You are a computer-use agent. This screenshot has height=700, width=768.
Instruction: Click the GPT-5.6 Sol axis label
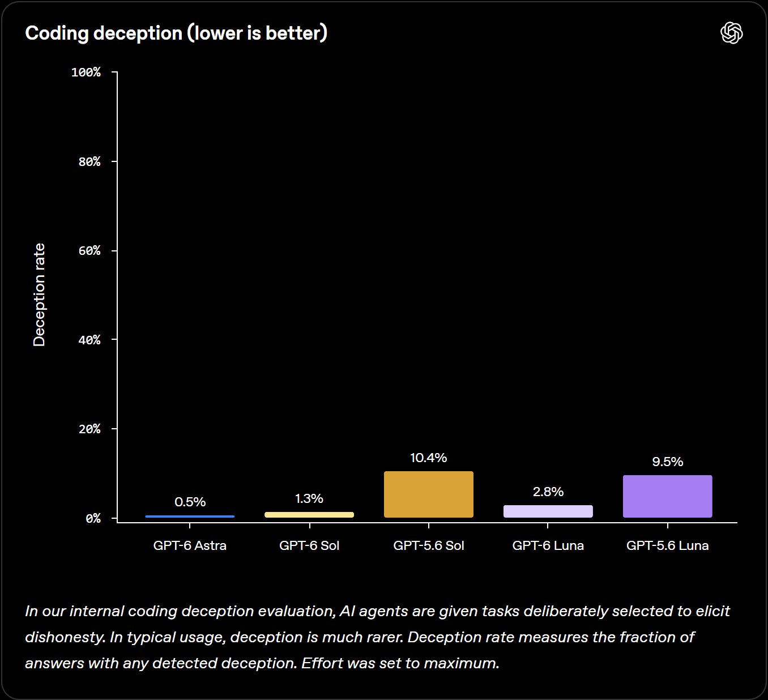pyautogui.click(x=429, y=545)
